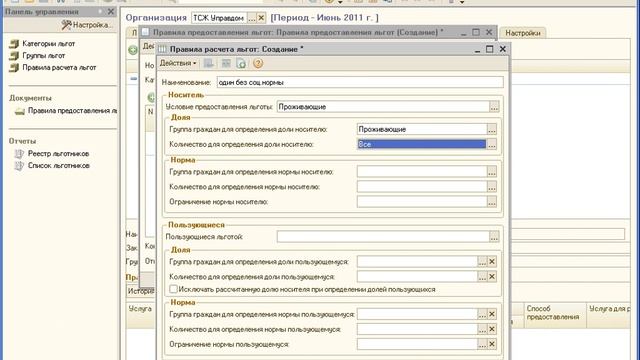Open organization selector next to ТСЖ Управдом

[x=252, y=18]
